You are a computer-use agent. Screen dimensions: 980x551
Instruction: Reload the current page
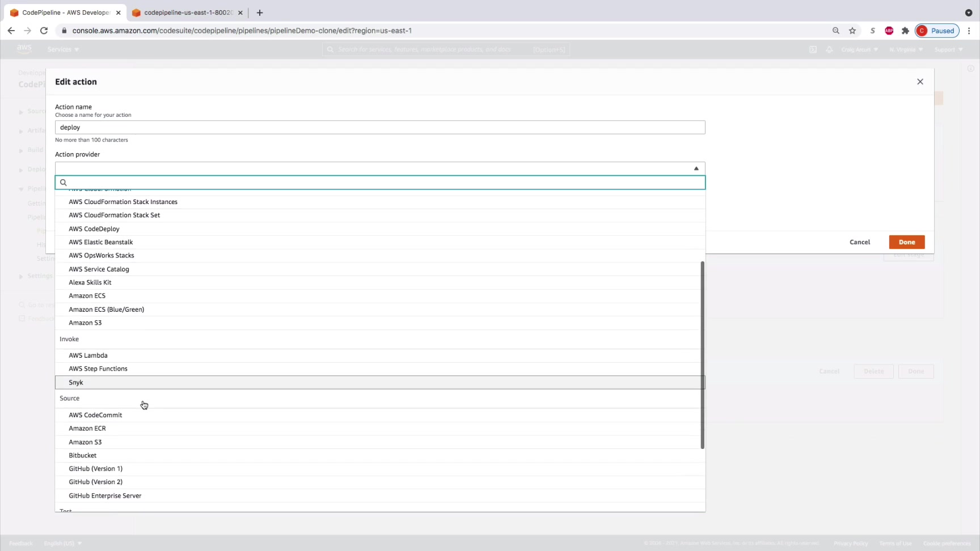tap(44, 31)
